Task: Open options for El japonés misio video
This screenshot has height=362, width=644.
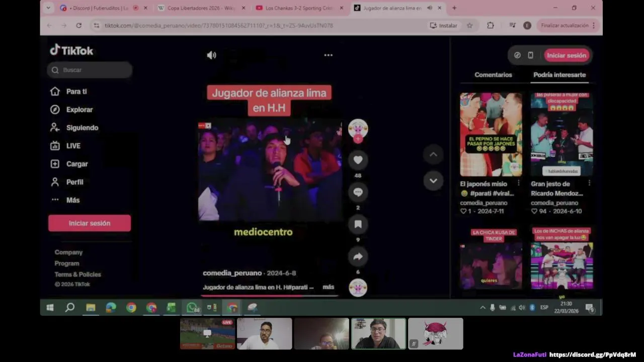Action: point(518,183)
